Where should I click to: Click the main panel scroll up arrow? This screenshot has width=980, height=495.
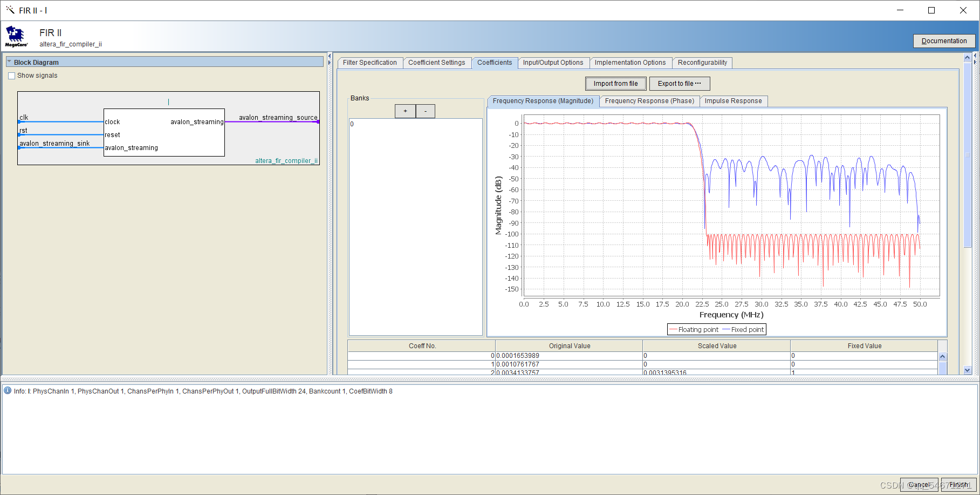pyautogui.click(x=967, y=57)
